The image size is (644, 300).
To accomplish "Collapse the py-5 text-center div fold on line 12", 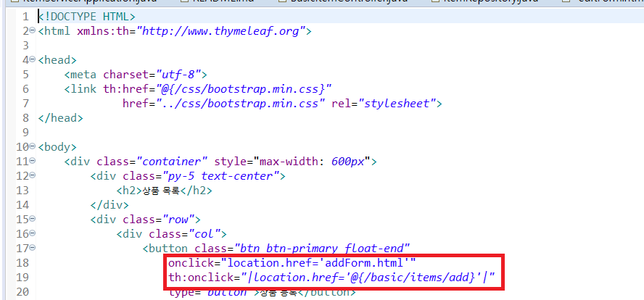I will click(x=32, y=175).
